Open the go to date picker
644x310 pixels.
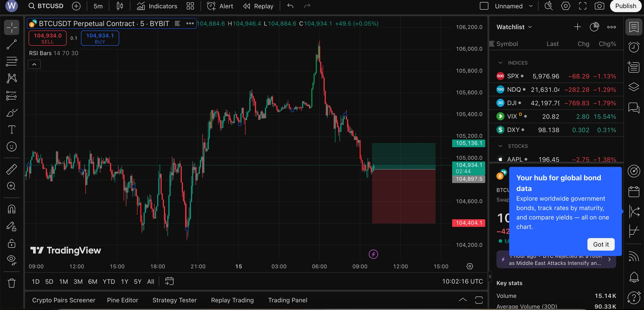pyautogui.click(x=169, y=281)
